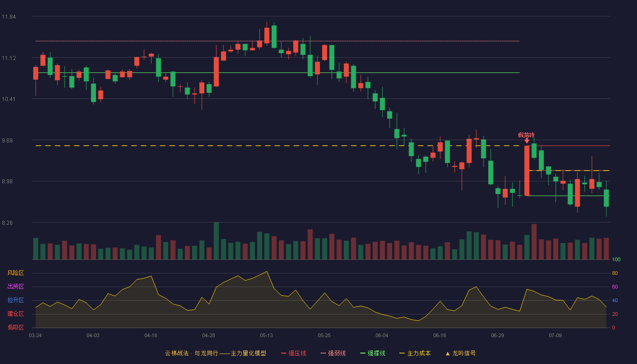Click the 假龙吟 annotation label
Viewport: 637px width, 364px height.
526,135
